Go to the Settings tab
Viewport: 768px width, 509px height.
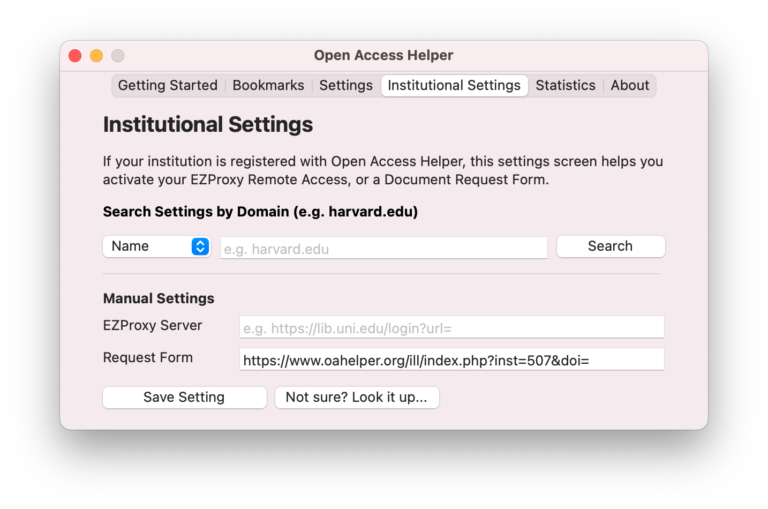pyautogui.click(x=346, y=85)
